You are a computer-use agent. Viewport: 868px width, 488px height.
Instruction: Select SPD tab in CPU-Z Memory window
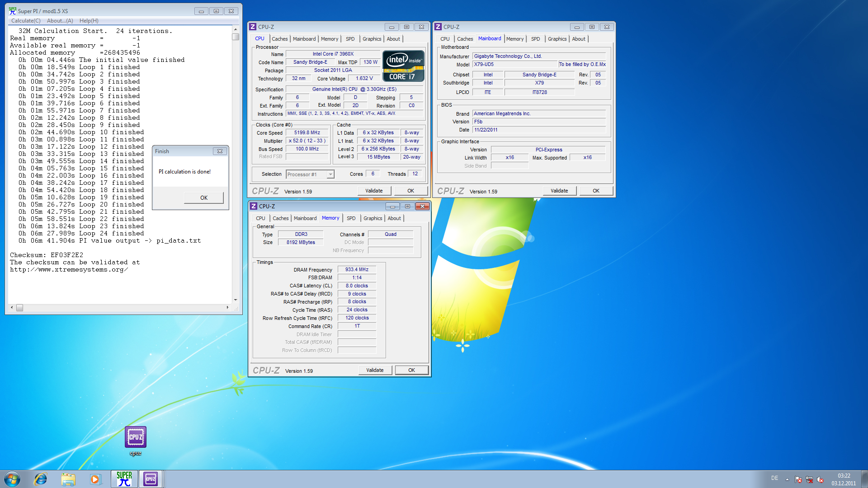[351, 218]
